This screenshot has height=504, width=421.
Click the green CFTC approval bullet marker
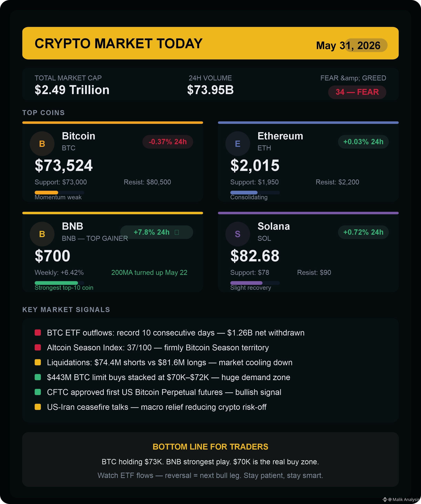coord(38,392)
